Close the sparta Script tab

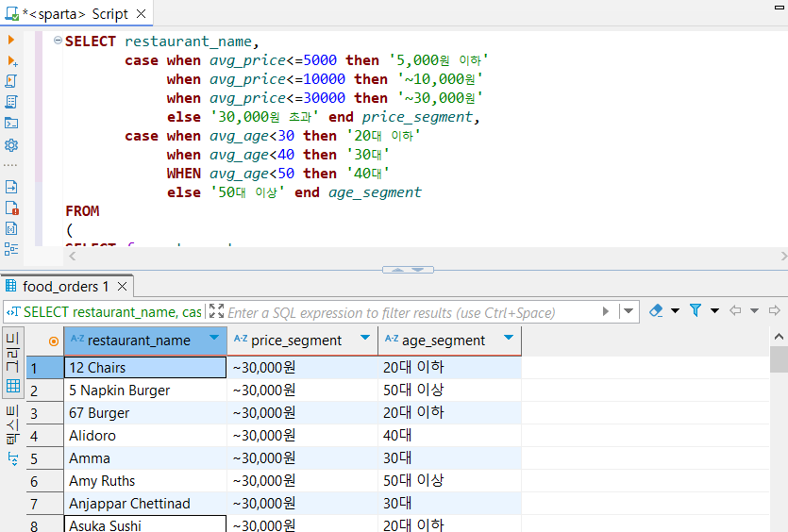[x=142, y=13]
